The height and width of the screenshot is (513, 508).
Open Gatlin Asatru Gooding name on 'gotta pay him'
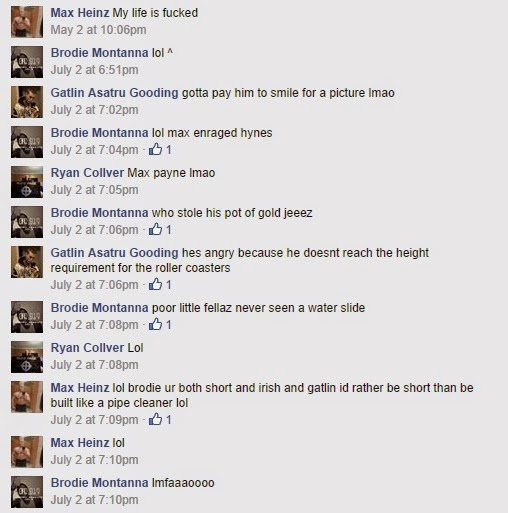pyautogui.click(x=114, y=93)
